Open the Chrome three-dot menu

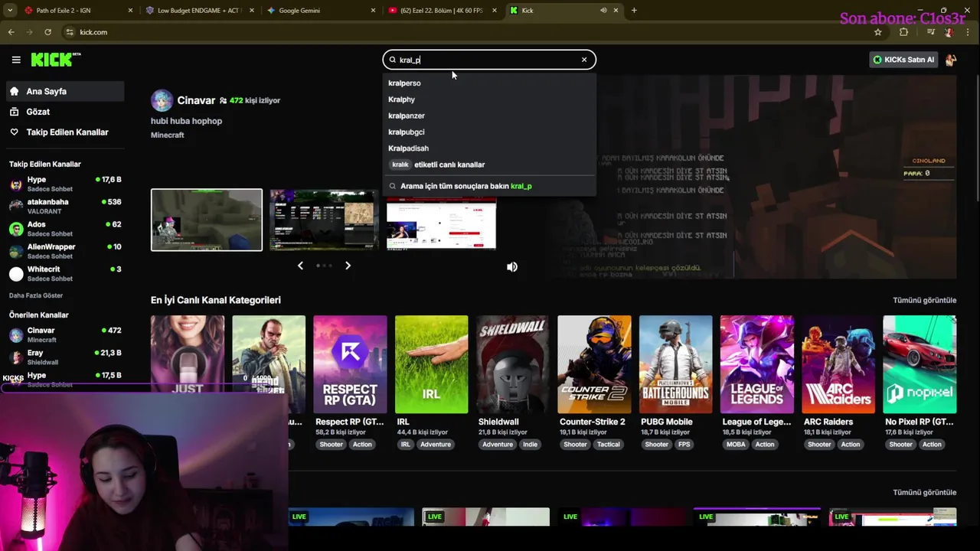[969, 32]
